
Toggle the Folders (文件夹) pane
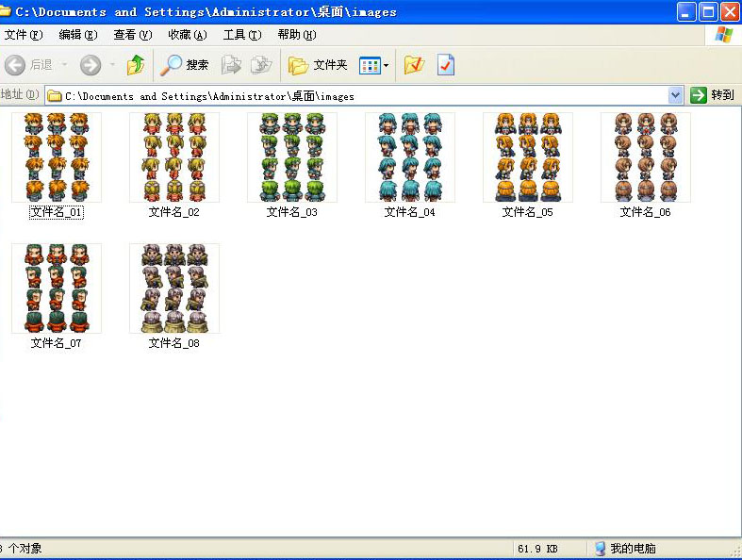click(x=318, y=65)
